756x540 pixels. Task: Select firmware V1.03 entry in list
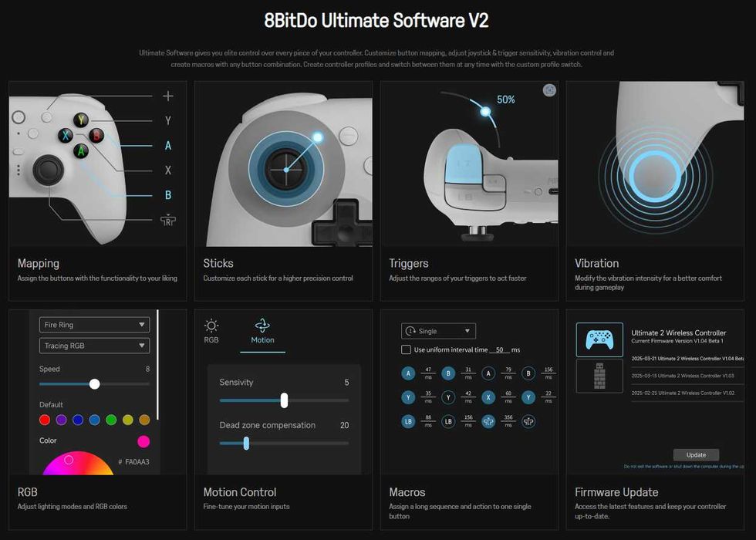coord(683,376)
